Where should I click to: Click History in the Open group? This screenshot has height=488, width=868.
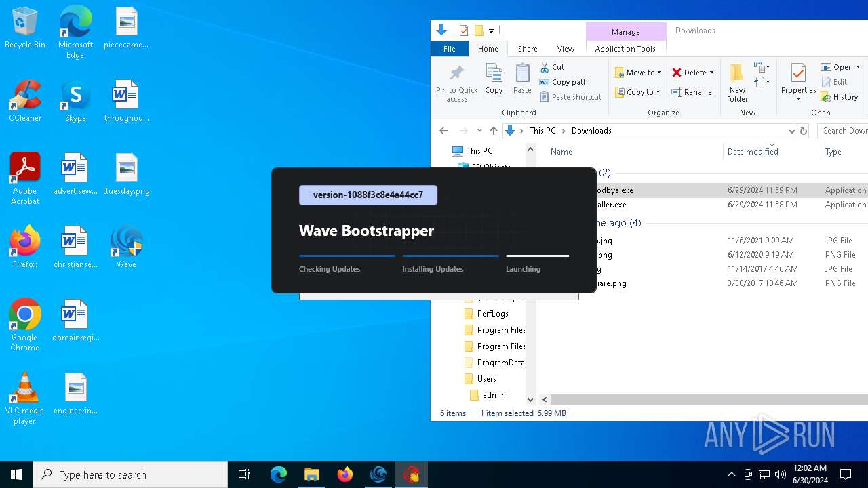tap(840, 97)
